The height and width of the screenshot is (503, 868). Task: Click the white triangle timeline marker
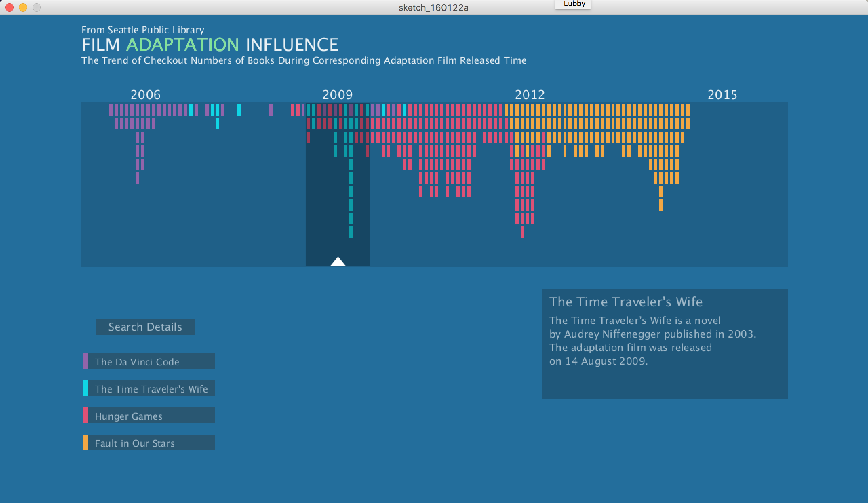[338, 262]
